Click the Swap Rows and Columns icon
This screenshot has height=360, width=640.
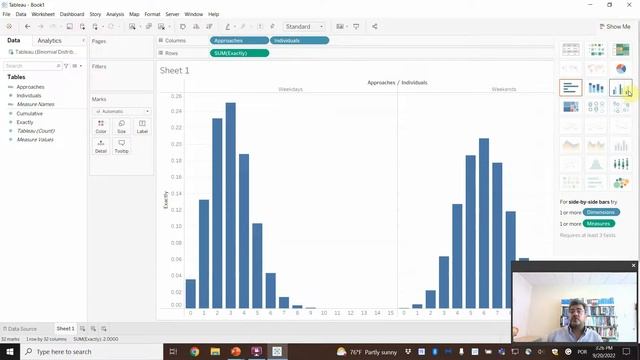click(x=183, y=27)
